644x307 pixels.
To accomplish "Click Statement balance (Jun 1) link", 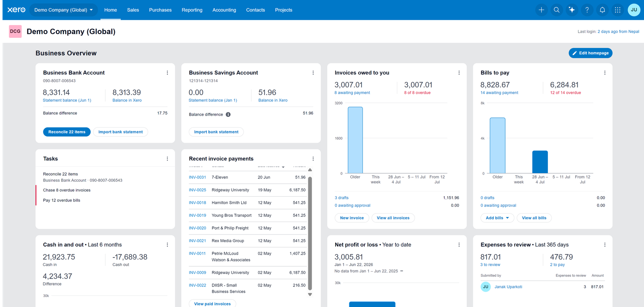I will [x=67, y=100].
